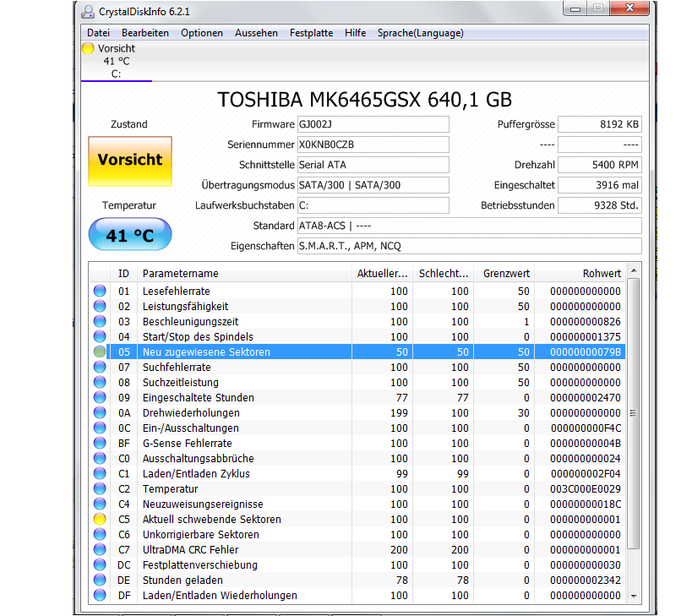
Task: Click status icon of Laden/Entladen Zyklus row
Action: click(x=101, y=474)
